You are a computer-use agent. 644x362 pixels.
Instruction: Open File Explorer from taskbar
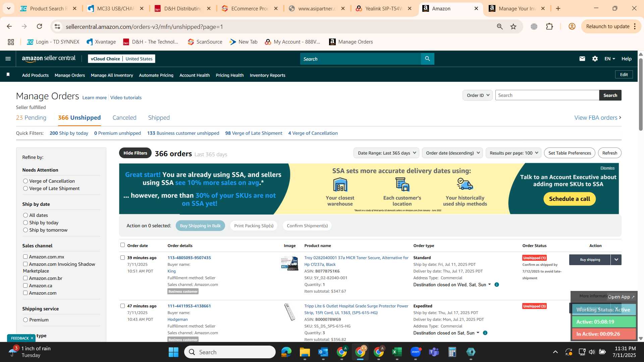pos(305,352)
